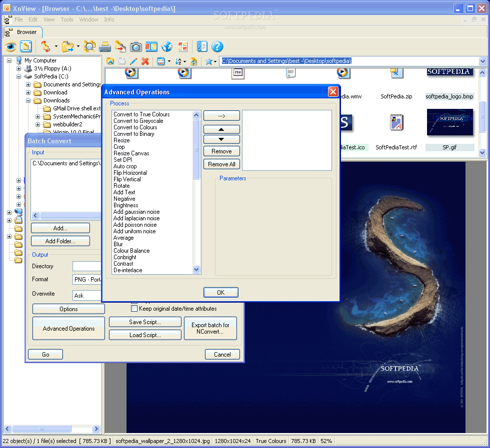Click the Favorites star icon
The height and width of the screenshot is (448, 490).
tap(209, 61)
